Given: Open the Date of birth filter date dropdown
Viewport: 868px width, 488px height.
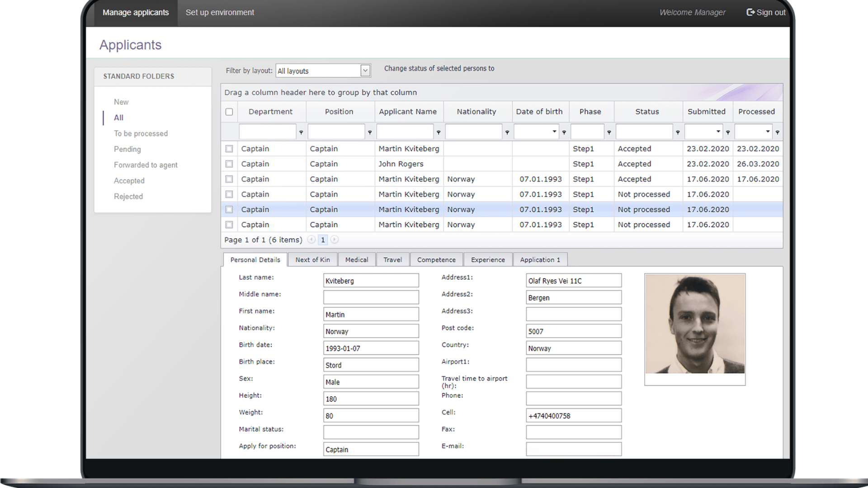Looking at the screenshot, I should [554, 131].
